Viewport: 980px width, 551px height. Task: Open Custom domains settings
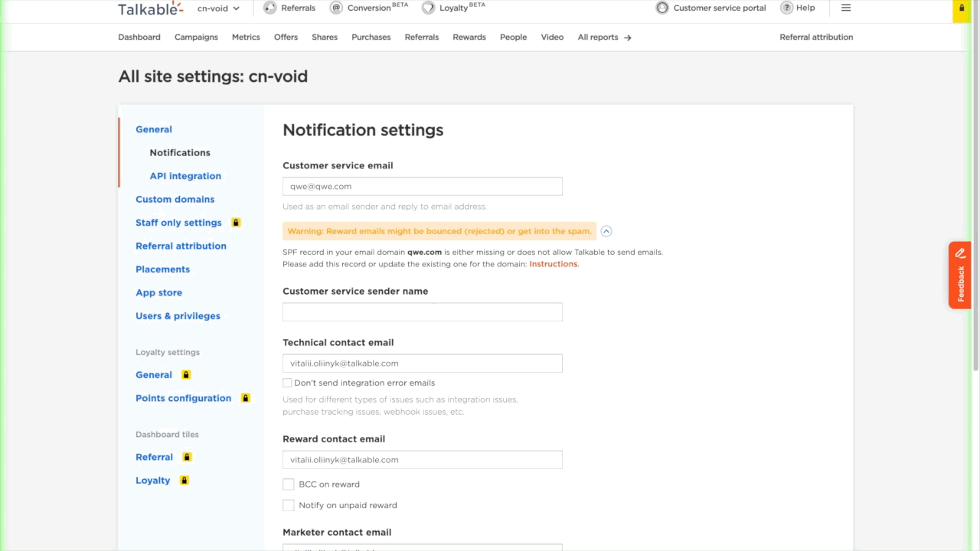(x=175, y=199)
